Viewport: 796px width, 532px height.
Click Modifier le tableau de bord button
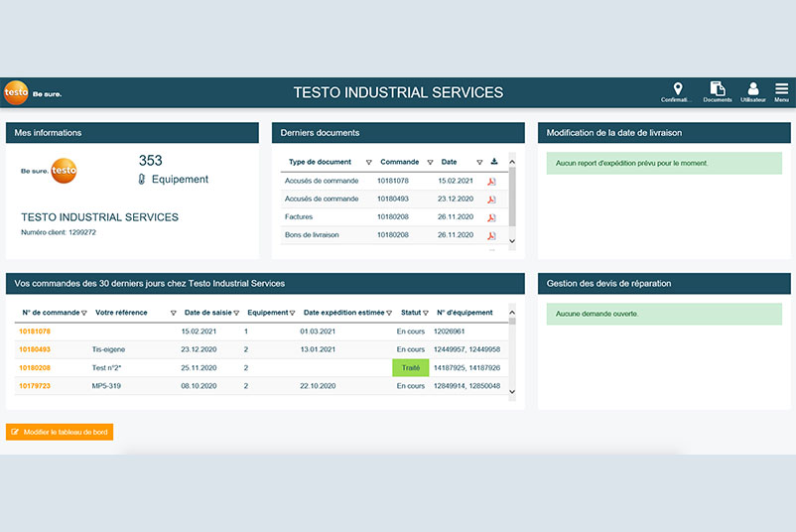tap(60, 432)
